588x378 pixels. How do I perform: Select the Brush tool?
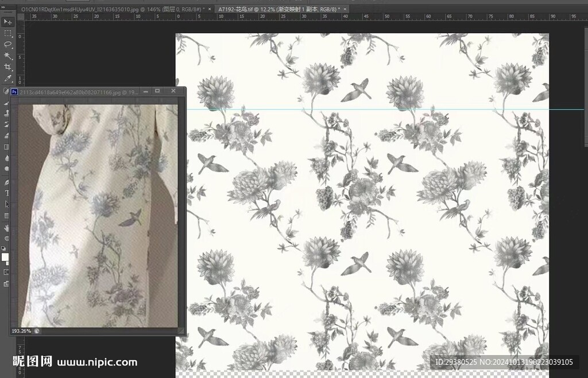coord(6,102)
